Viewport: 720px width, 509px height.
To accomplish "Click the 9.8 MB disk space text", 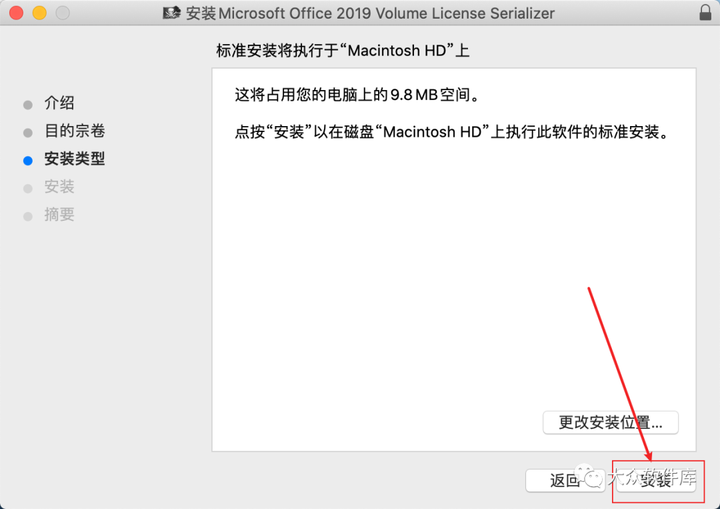I will 414,95.
